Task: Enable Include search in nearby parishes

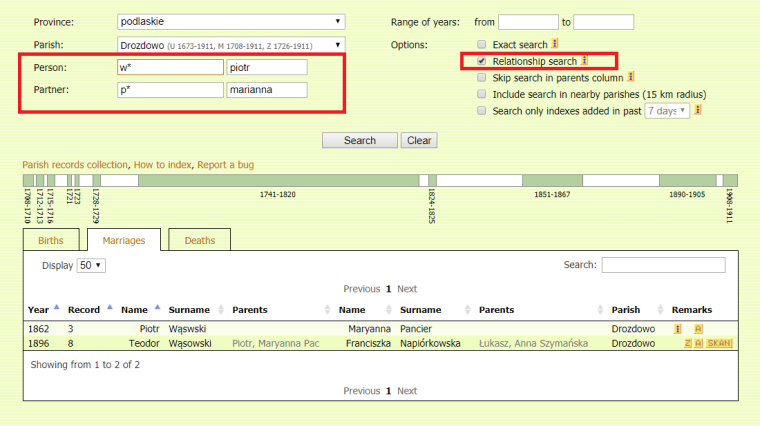Action: (482, 94)
